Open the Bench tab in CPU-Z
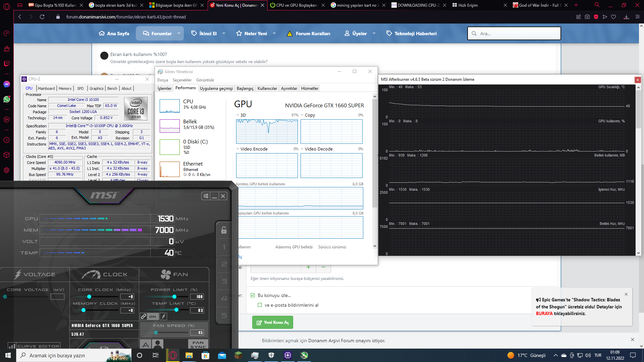 pyautogui.click(x=112, y=88)
